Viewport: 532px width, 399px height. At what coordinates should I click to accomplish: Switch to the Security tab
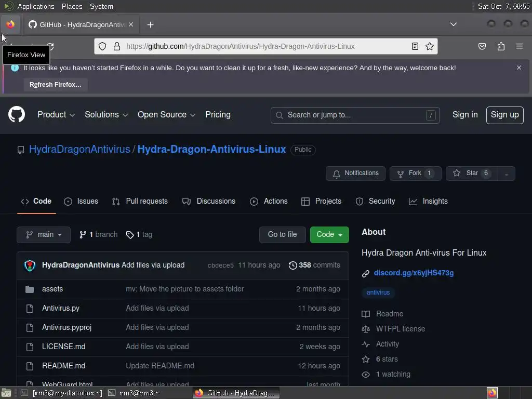375,201
